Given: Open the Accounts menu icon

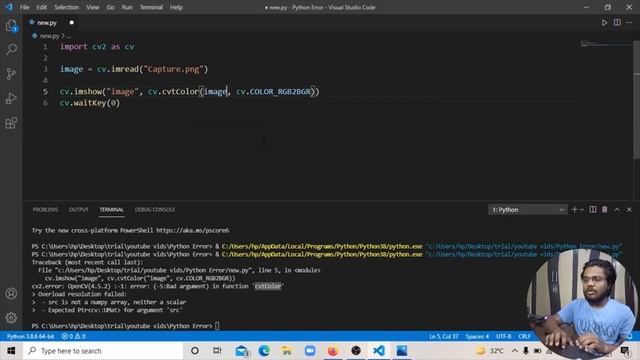Looking at the screenshot, I should pos(11,293).
